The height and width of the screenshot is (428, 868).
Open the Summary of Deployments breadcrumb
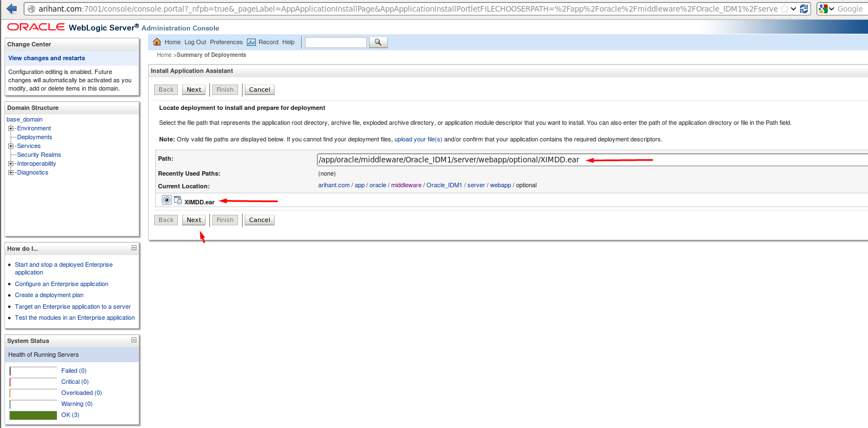click(212, 55)
